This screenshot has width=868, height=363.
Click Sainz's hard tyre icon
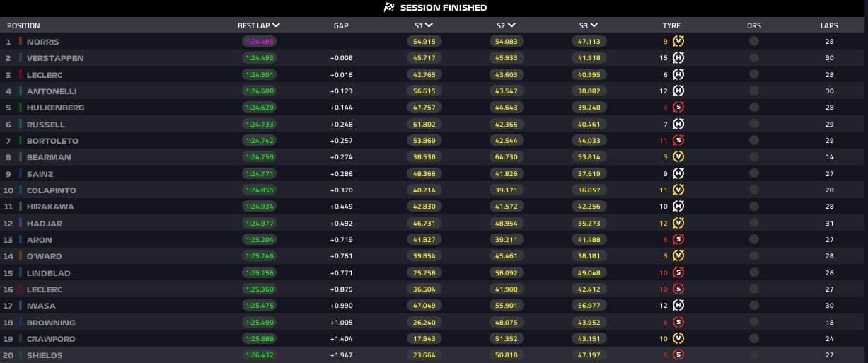(678, 173)
